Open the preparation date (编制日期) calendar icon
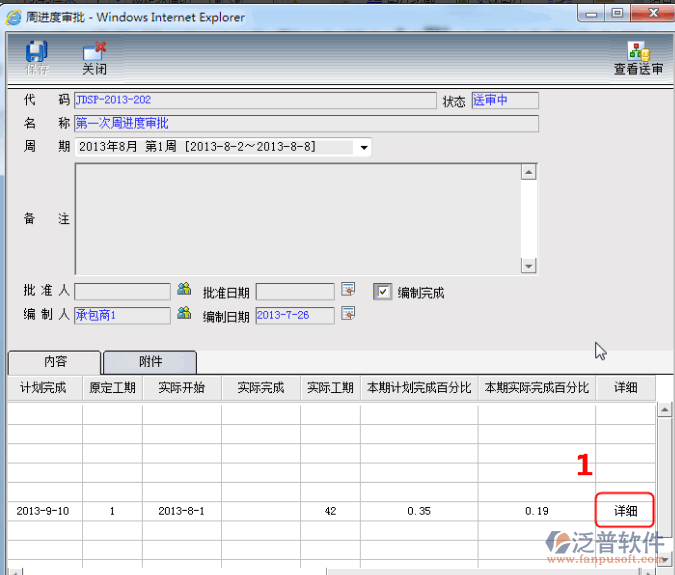 pyautogui.click(x=348, y=314)
